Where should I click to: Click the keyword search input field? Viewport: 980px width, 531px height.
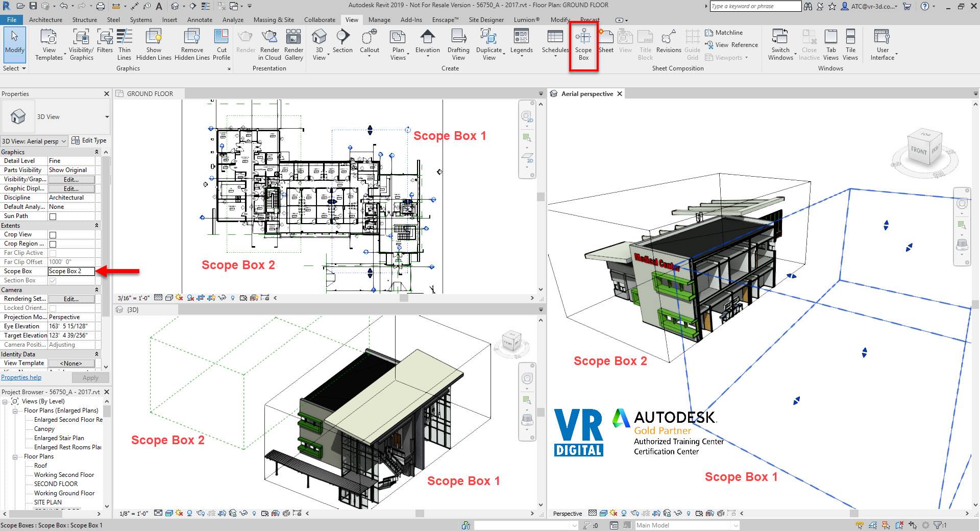pyautogui.click(x=755, y=6)
